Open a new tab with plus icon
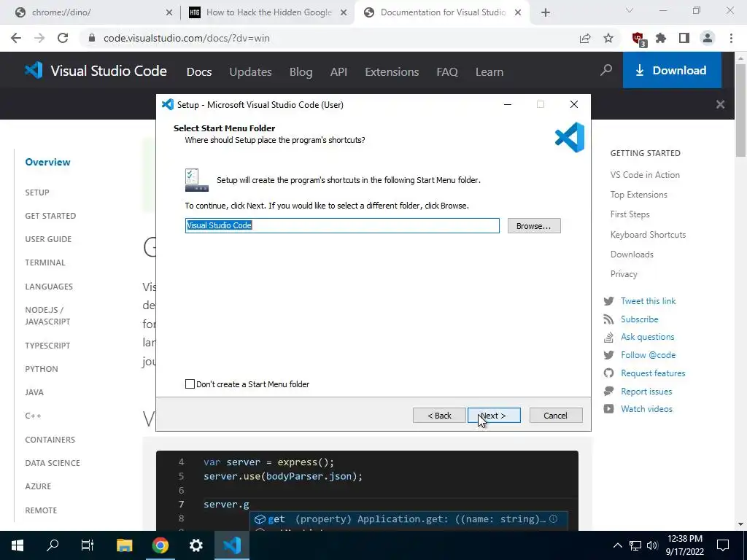The image size is (747, 560). coord(546,13)
